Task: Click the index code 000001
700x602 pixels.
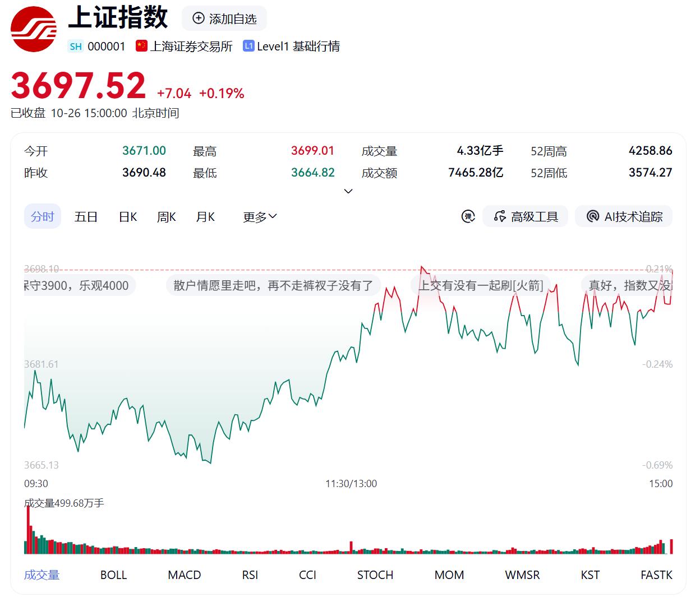Action: coord(107,47)
